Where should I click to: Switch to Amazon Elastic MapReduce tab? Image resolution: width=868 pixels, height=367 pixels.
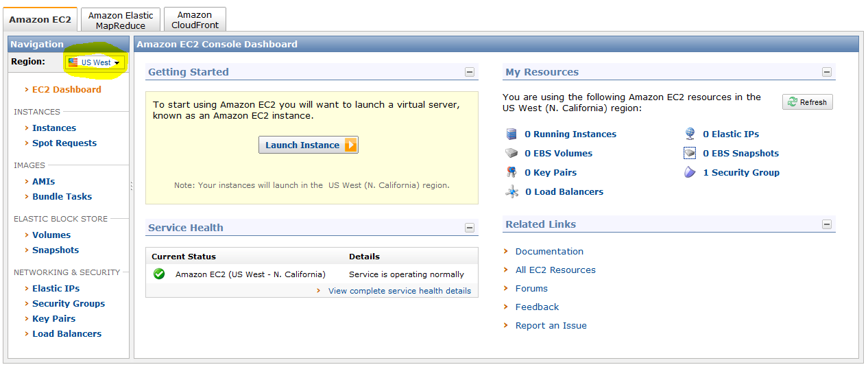(x=121, y=20)
